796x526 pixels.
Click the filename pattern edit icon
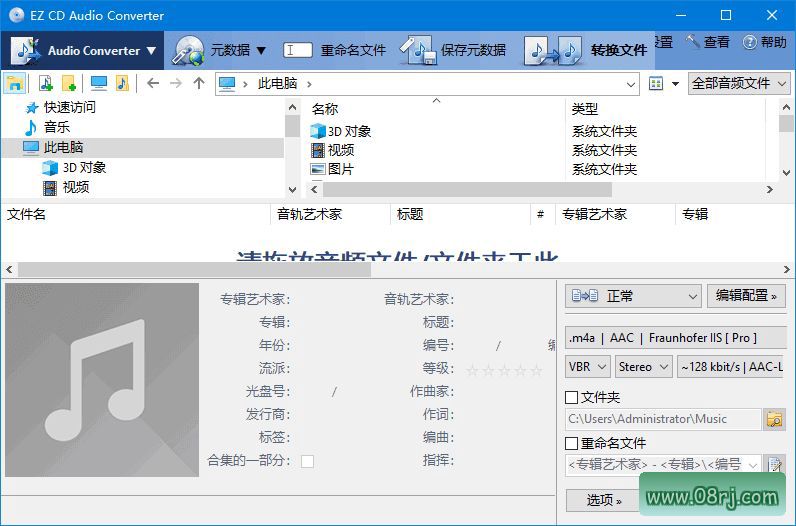click(775, 465)
